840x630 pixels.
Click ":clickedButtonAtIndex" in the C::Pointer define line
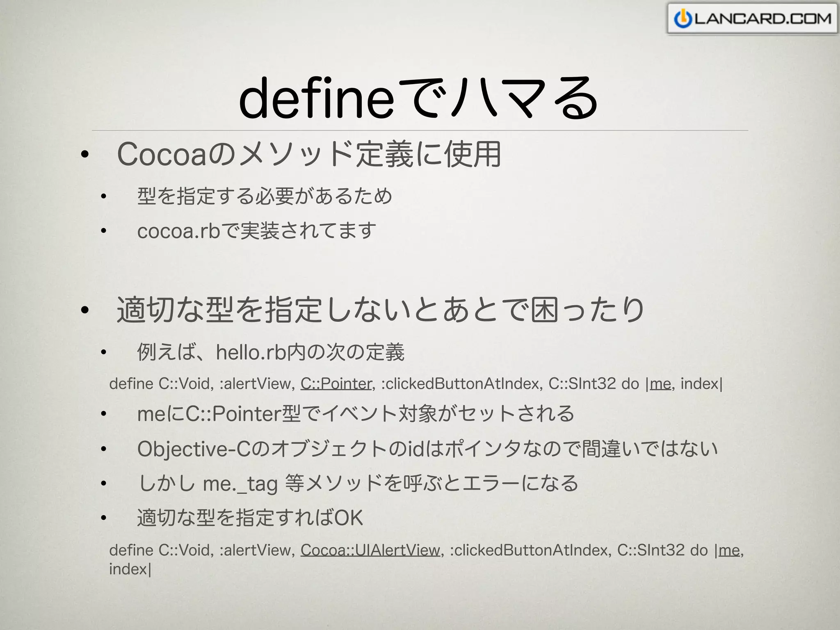coord(460,384)
